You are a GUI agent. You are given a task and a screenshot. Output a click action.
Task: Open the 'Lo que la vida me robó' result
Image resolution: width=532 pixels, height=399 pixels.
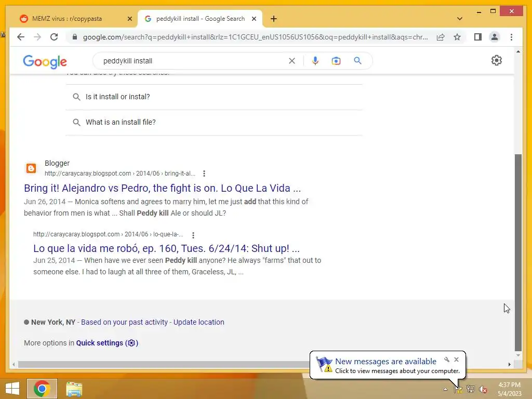pyautogui.click(x=166, y=248)
